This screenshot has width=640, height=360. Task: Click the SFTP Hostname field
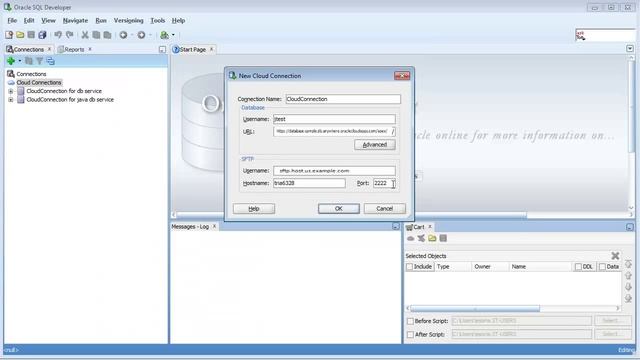pyautogui.click(x=309, y=183)
